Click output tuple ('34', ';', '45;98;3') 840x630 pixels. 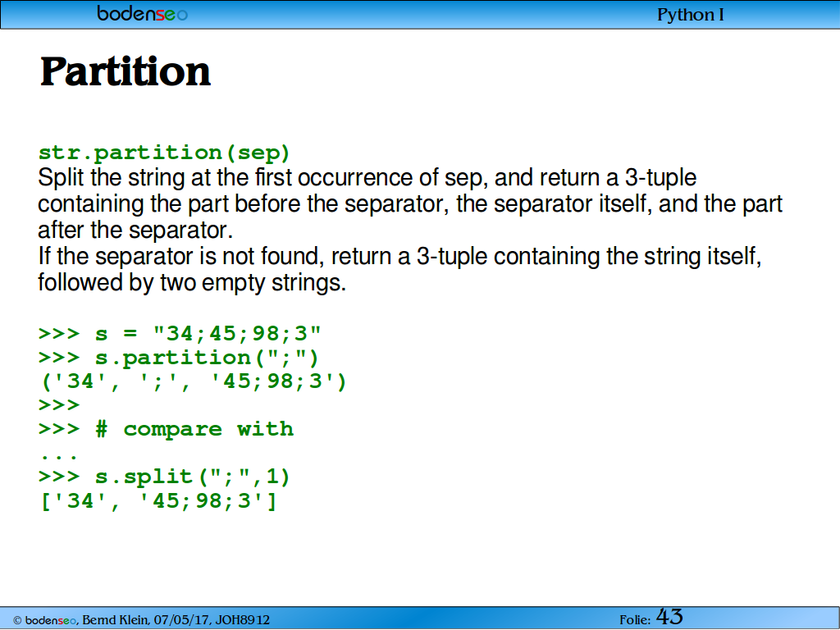click(x=194, y=382)
